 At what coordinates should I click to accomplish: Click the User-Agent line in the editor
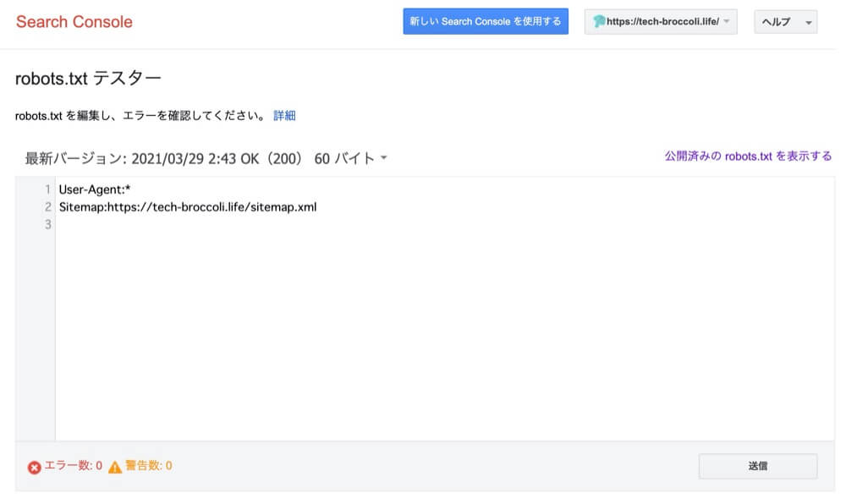coord(95,189)
